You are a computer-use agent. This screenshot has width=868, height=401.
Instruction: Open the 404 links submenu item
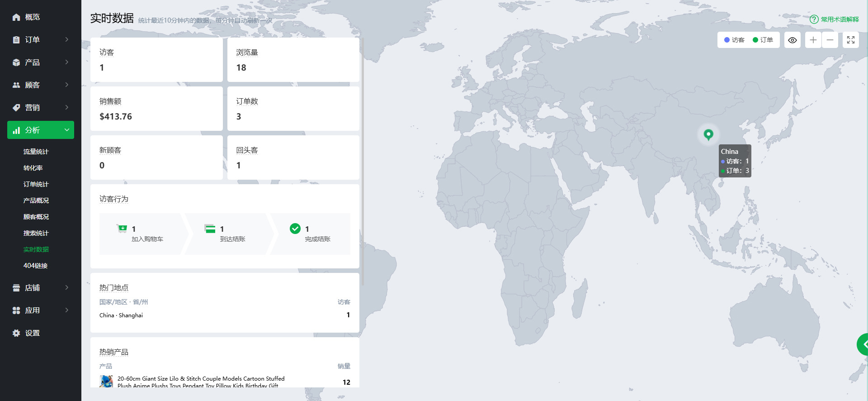(35, 266)
